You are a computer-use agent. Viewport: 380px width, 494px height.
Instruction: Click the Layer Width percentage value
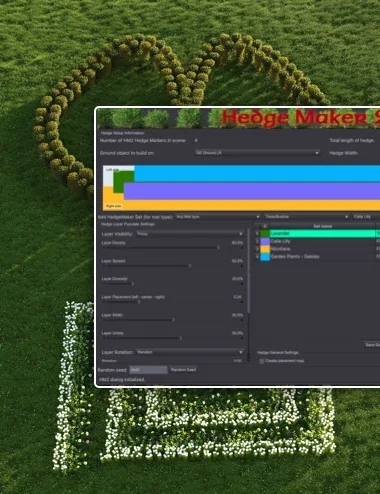[x=237, y=315]
